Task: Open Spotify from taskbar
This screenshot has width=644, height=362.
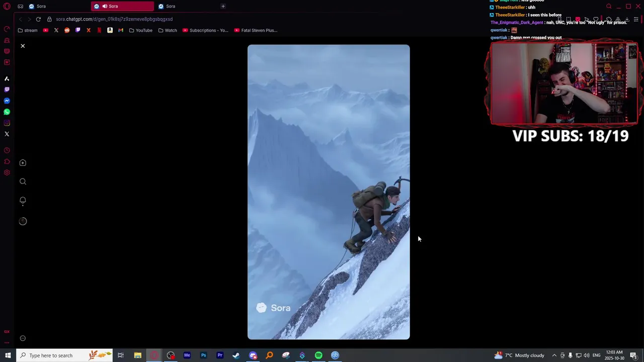Action: pos(318,355)
